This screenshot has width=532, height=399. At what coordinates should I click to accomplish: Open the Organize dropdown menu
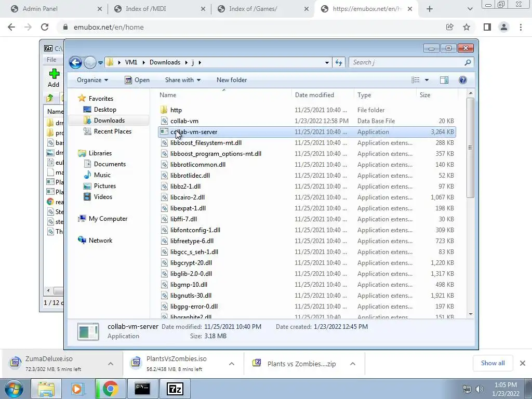click(x=92, y=80)
